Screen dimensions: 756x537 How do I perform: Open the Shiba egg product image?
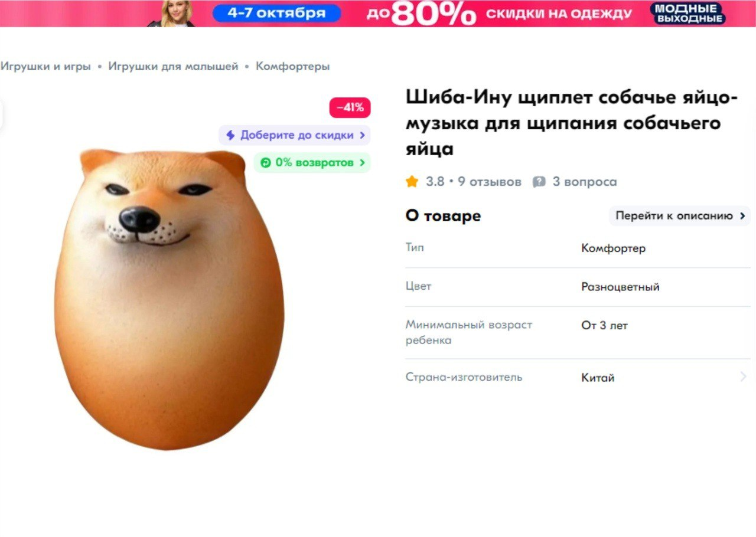pyautogui.click(x=169, y=299)
